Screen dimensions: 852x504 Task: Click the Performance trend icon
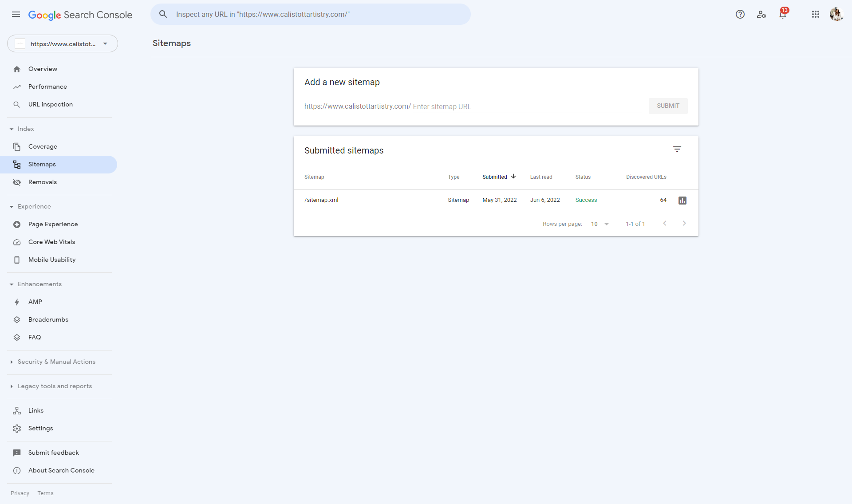(17, 87)
